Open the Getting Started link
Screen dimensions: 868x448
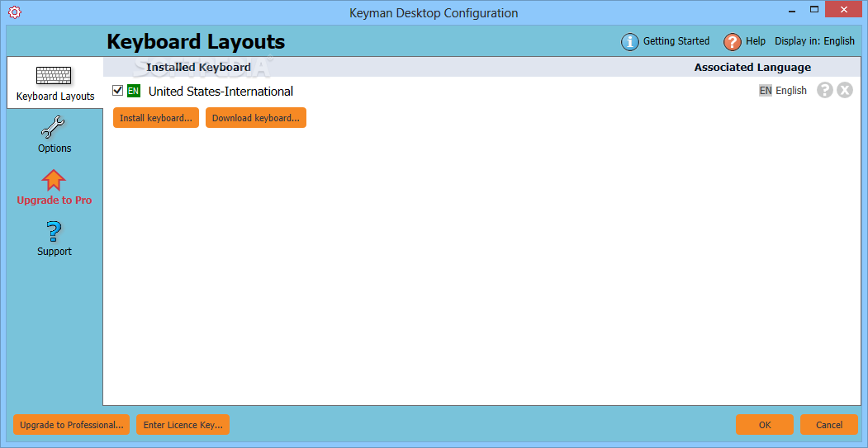point(676,41)
